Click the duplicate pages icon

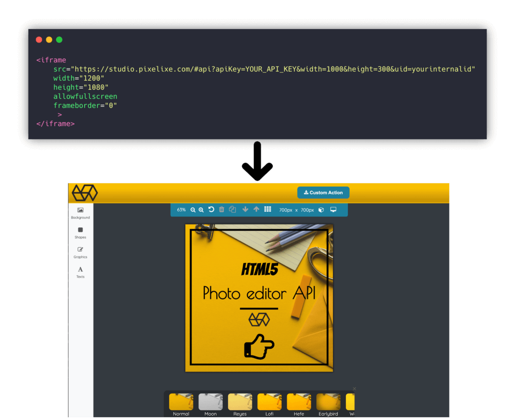tap(232, 209)
